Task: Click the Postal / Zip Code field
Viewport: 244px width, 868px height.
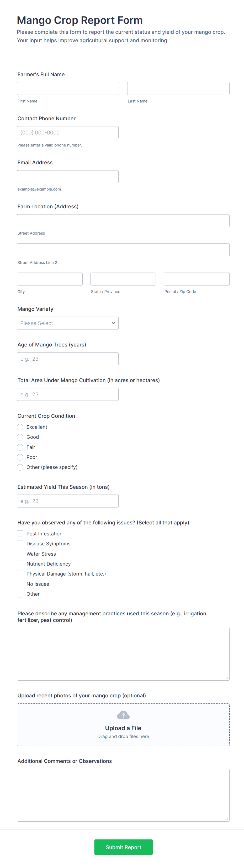Action: coord(197,279)
